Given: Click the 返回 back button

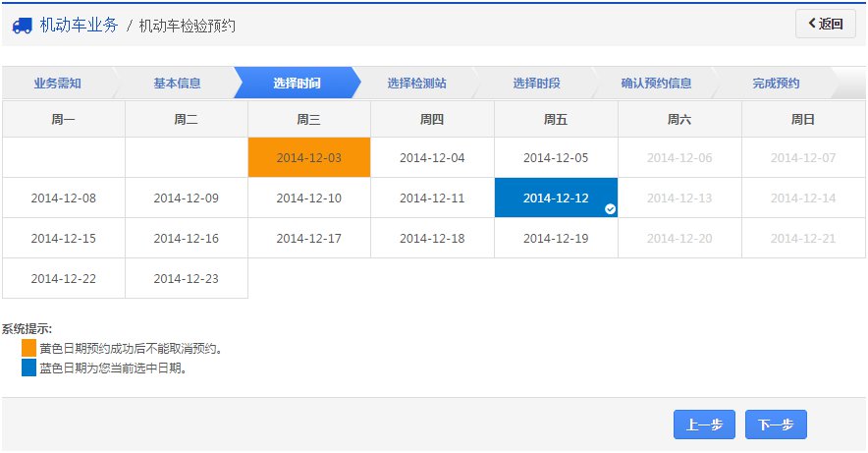Looking at the screenshot, I should pyautogui.click(x=826, y=24).
